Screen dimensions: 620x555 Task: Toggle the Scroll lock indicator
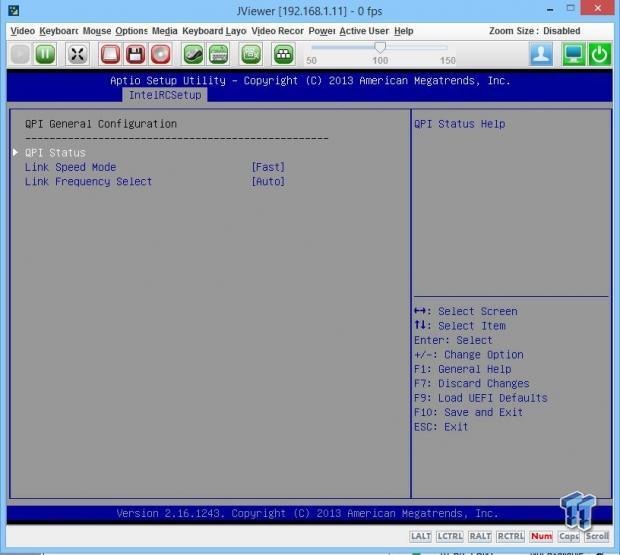[x=597, y=536]
